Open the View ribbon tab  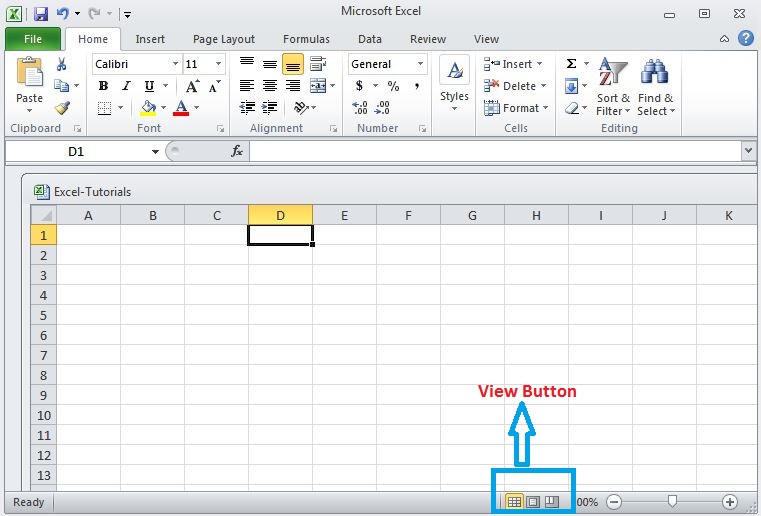(486, 39)
